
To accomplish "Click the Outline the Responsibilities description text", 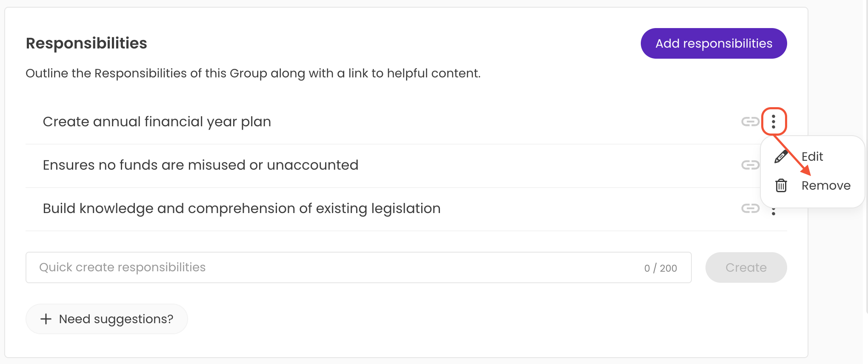I will (253, 73).
